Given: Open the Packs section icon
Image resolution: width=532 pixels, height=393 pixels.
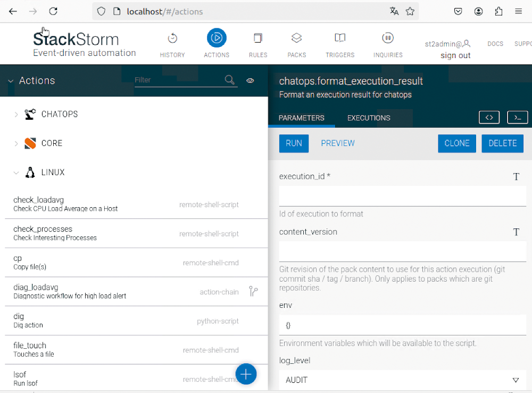Looking at the screenshot, I should (x=296, y=38).
